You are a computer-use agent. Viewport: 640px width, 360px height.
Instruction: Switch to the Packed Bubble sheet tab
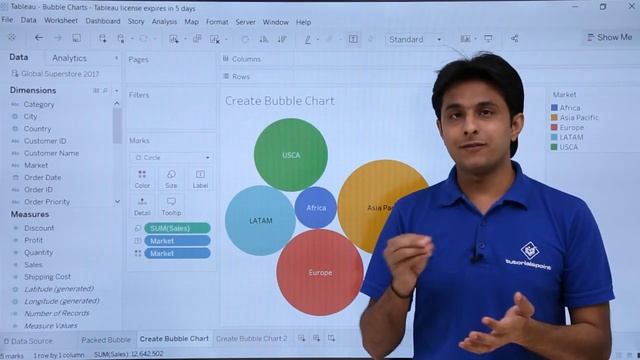pyautogui.click(x=106, y=340)
